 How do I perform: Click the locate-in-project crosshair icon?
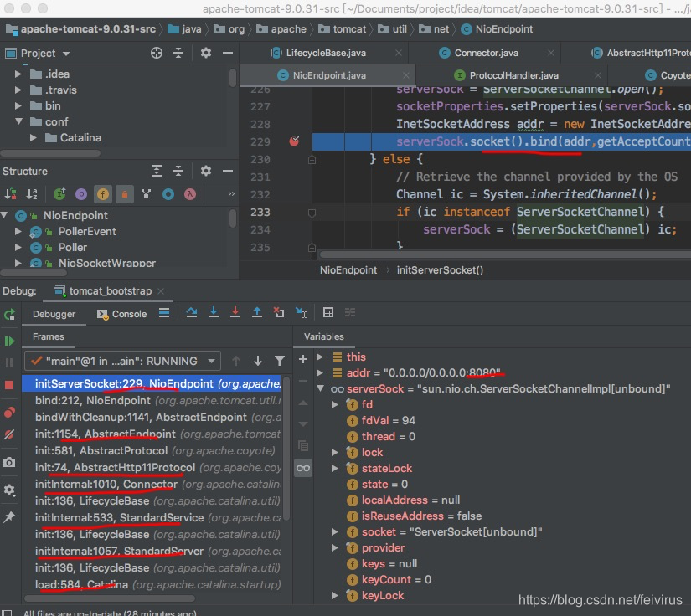(157, 54)
